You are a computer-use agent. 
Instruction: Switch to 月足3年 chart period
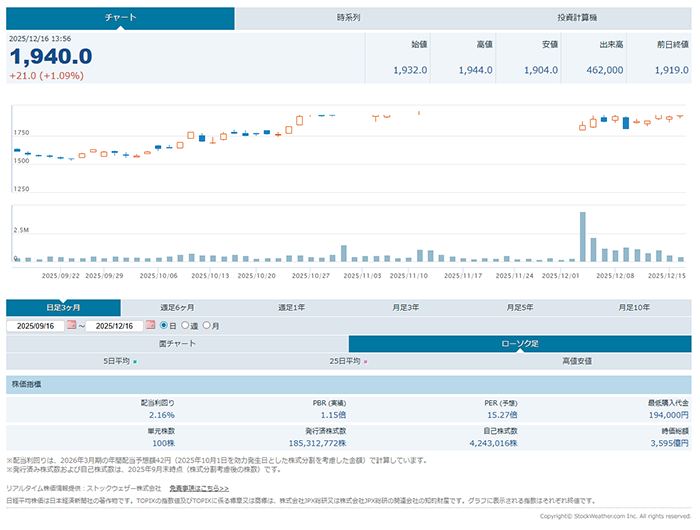(x=405, y=307)
